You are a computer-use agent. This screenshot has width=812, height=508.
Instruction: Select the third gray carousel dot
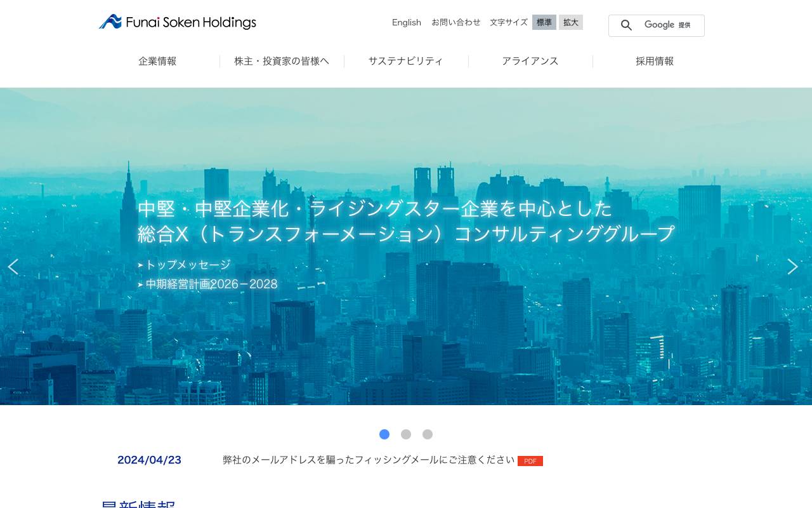tap(428, 434)
